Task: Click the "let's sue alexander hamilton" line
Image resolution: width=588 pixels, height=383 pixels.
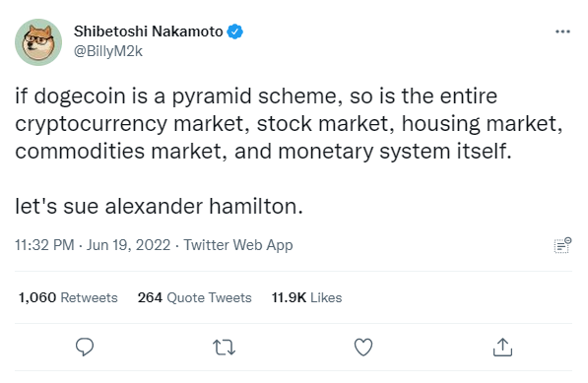Action: 159,206
